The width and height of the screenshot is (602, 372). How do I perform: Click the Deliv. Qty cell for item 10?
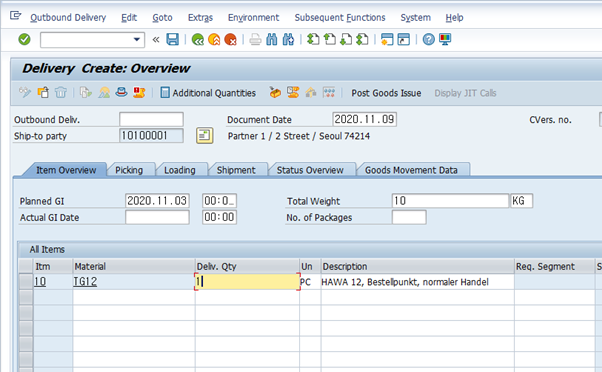tap(247, 282)
